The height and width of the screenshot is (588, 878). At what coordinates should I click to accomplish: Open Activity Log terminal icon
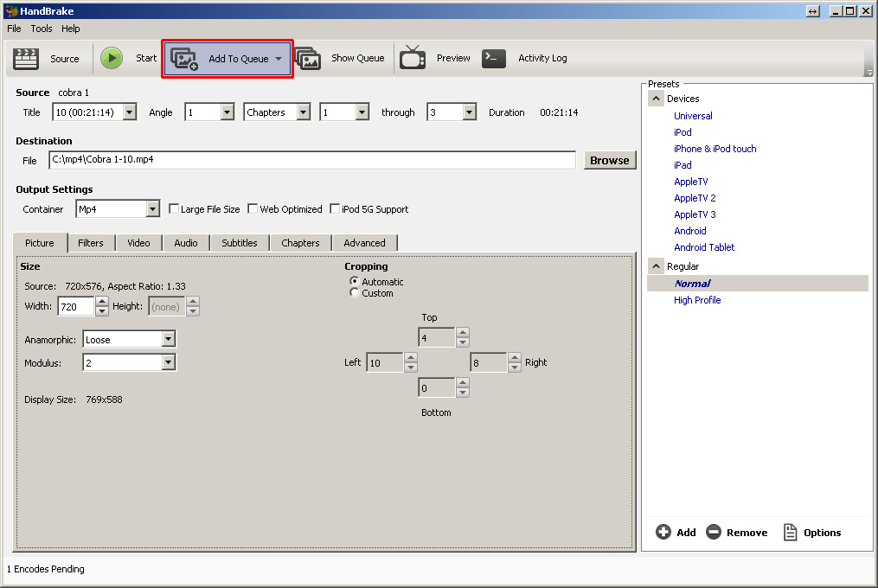tap(494, 58)
